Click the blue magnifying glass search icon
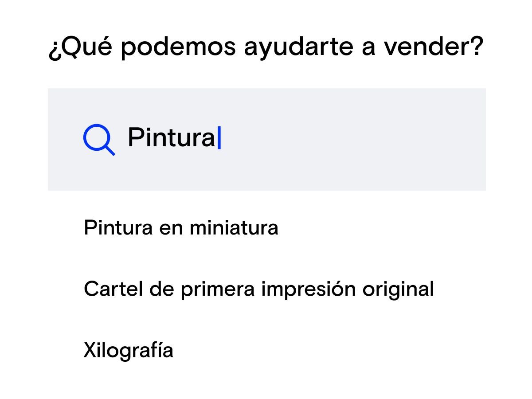This screenshot has height=399, width=532. [x=98, y=139]
